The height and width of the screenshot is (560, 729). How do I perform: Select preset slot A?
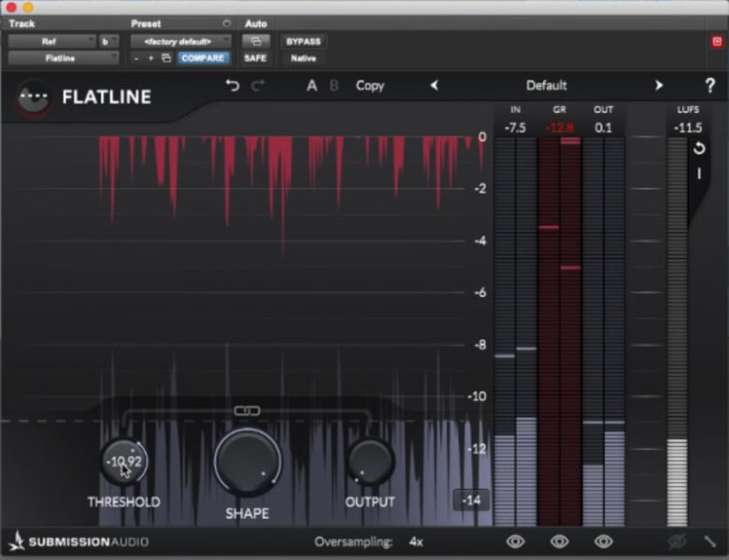tap(312, 86)
